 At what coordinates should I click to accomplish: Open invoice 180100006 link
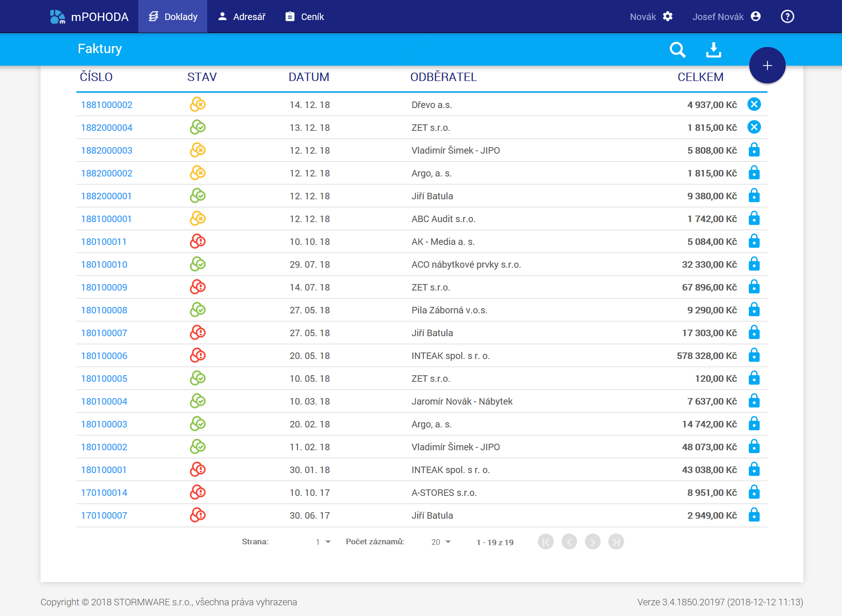104,356
